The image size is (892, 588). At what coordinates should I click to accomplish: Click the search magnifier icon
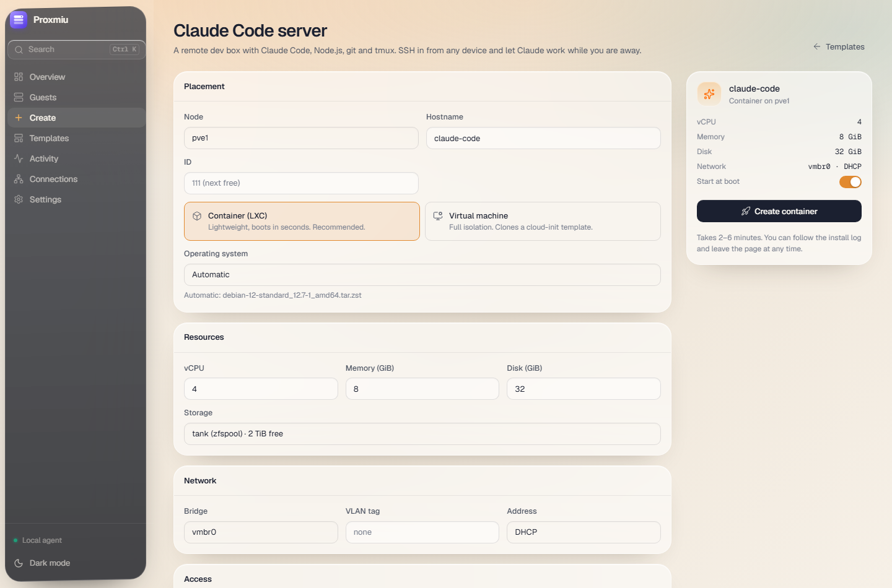coord(19,50)
